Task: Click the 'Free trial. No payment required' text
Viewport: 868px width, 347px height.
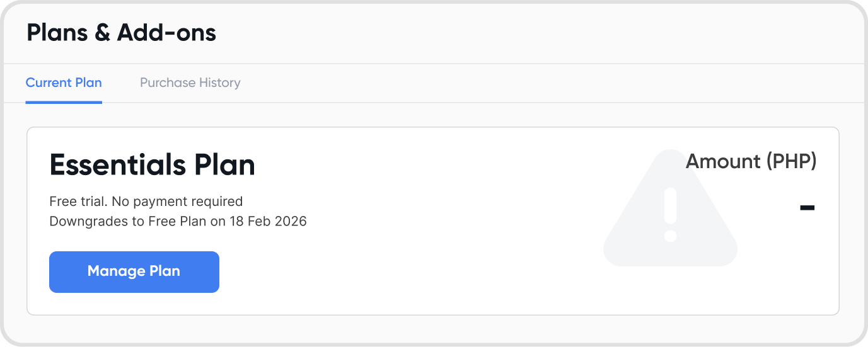Action: tap(146, 202)
